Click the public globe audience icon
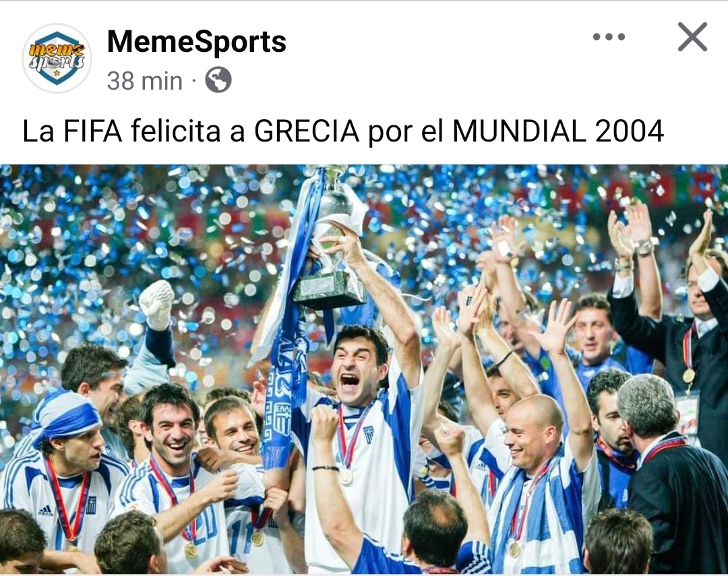The image size is (728, 581). pos(218,80)
